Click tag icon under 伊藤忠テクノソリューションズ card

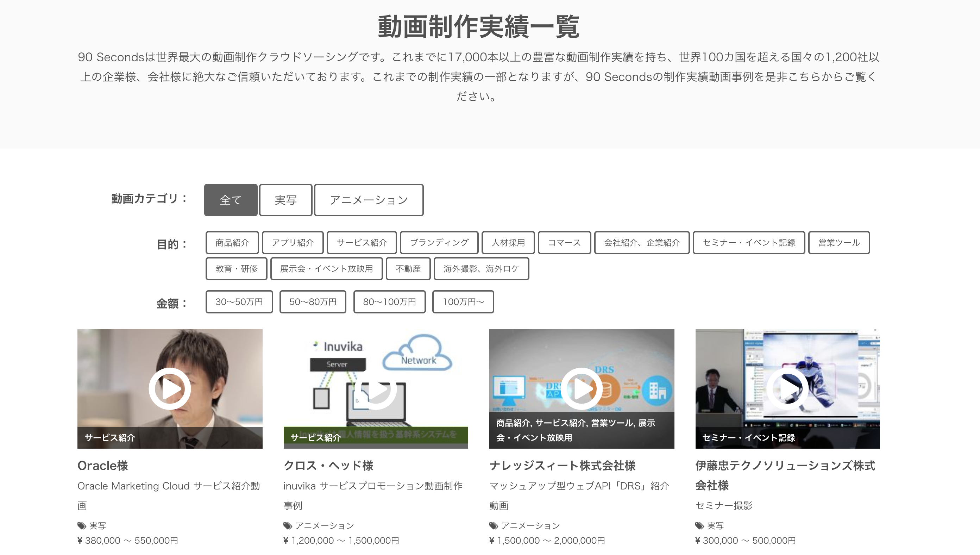tap(699, 526)
